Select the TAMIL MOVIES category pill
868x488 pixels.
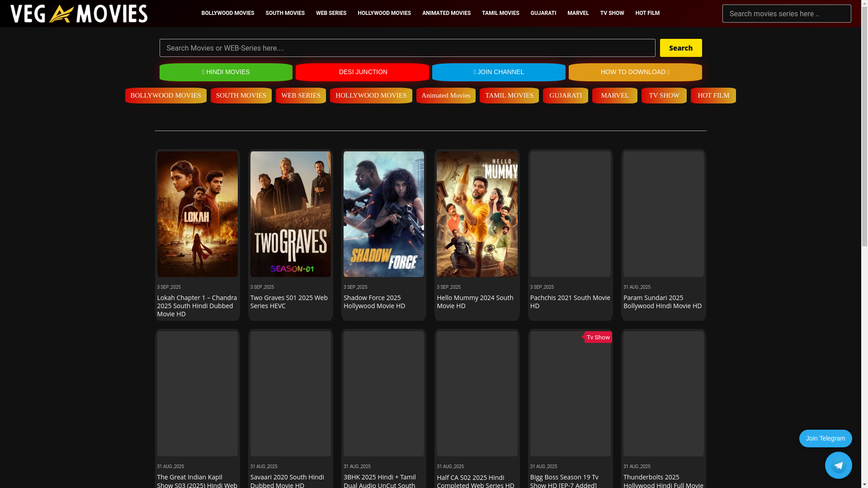(x=509, y=95)
